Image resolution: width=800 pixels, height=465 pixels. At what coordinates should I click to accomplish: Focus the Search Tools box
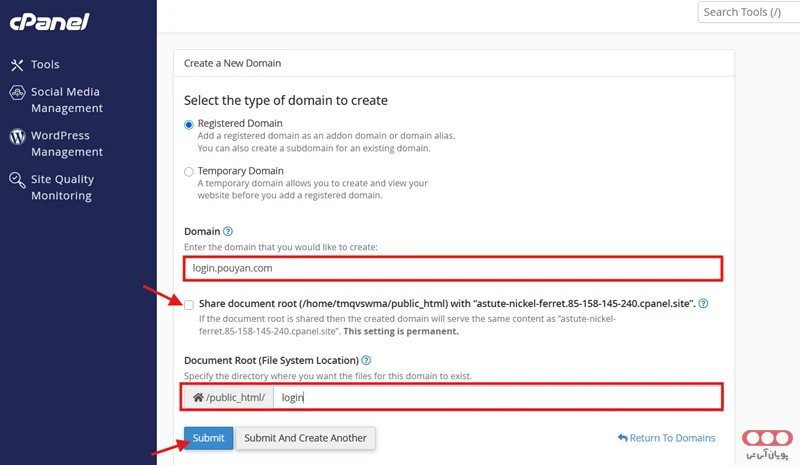748,12
